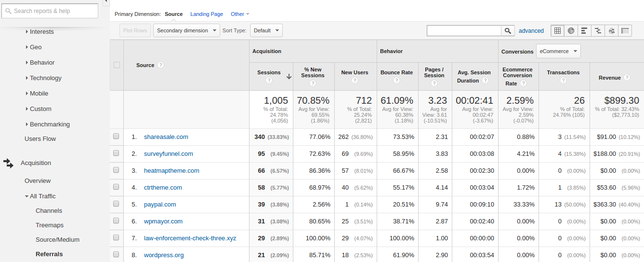644x262 pixels.
Task: Click help icon next to Source column header
Action: pos(160,65)
